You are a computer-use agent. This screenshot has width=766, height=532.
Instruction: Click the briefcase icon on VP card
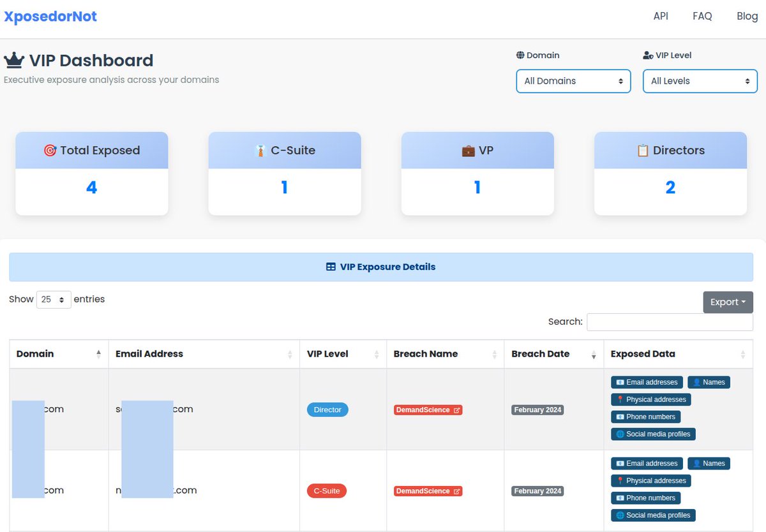(469, 151)
